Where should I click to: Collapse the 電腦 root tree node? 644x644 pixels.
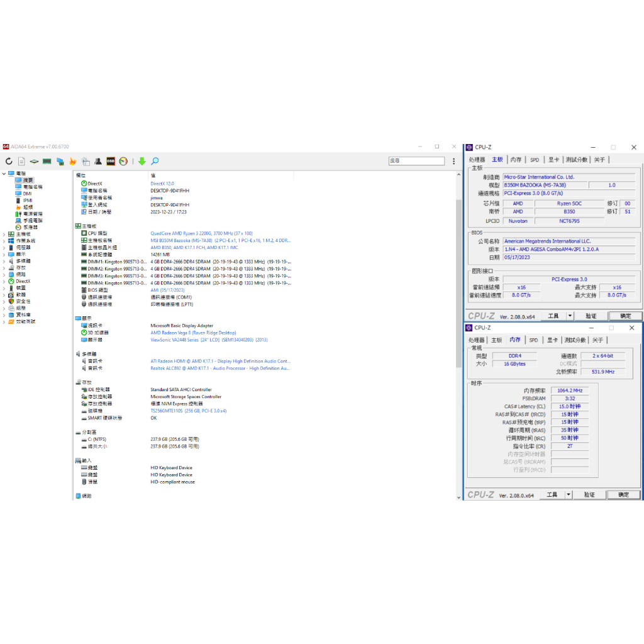4,174
